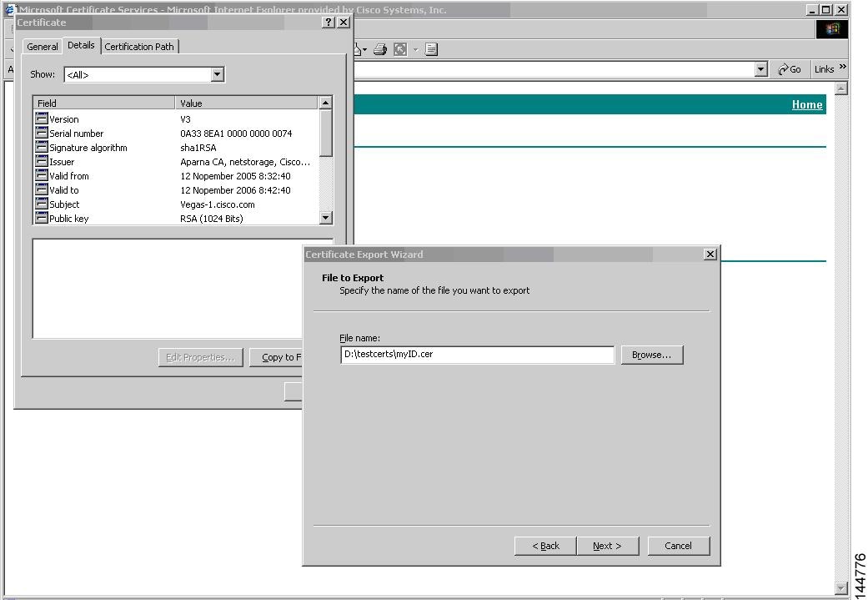
Task: Click the Edit page icon in IE toolbar
Action: 400,49
